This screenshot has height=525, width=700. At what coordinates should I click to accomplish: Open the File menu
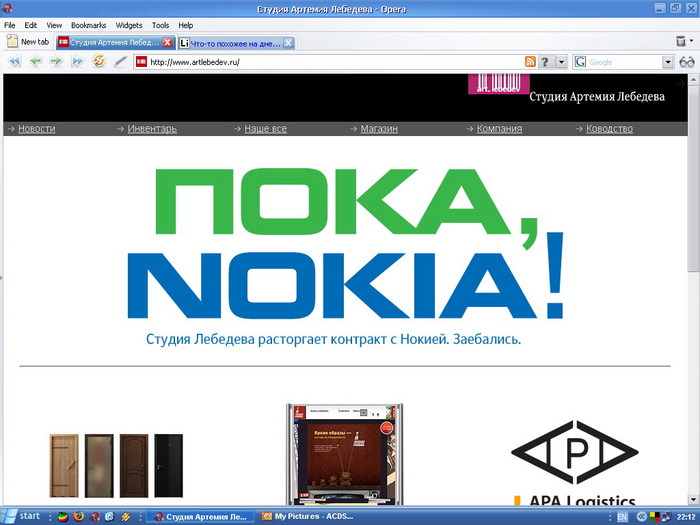click(x=9, y=25)
